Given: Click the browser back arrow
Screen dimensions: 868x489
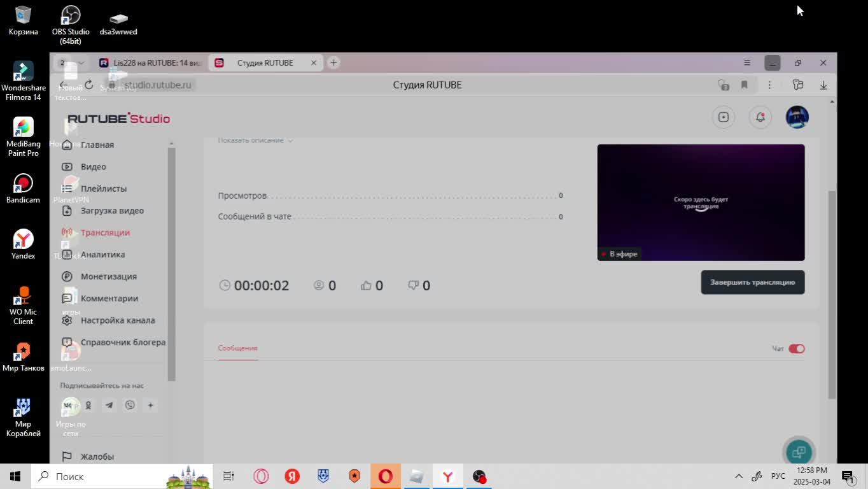Looking at the screenshot, I should [x=64, y=85].
